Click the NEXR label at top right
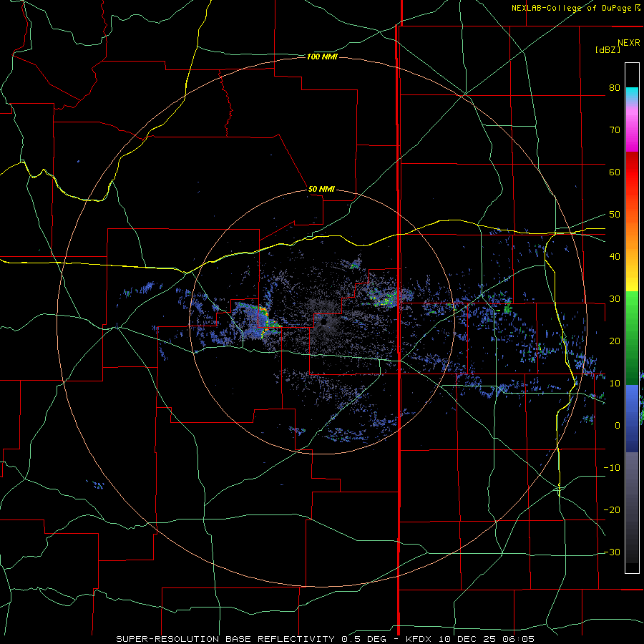The image size is (644, 644). (x=628, y=43)
